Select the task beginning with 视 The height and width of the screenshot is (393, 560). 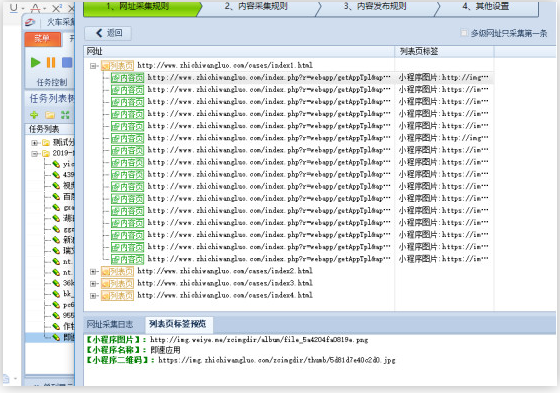click(x=69, y=185)
